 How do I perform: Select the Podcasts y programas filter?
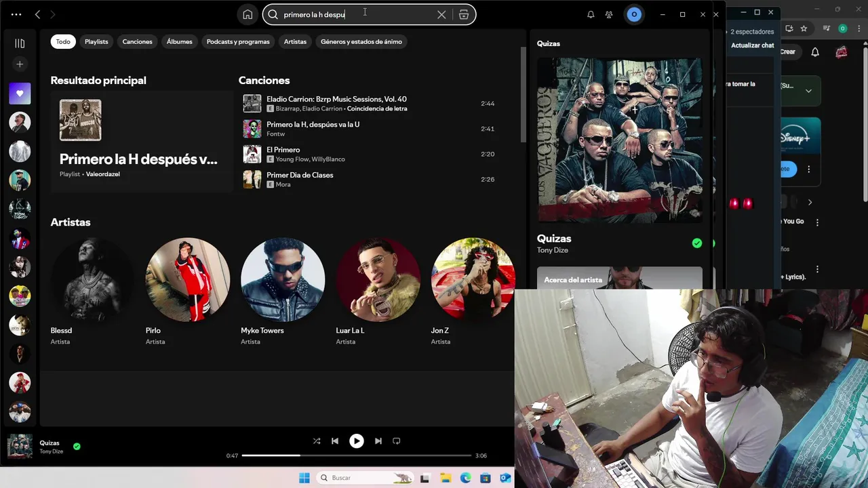pos(238,41)
